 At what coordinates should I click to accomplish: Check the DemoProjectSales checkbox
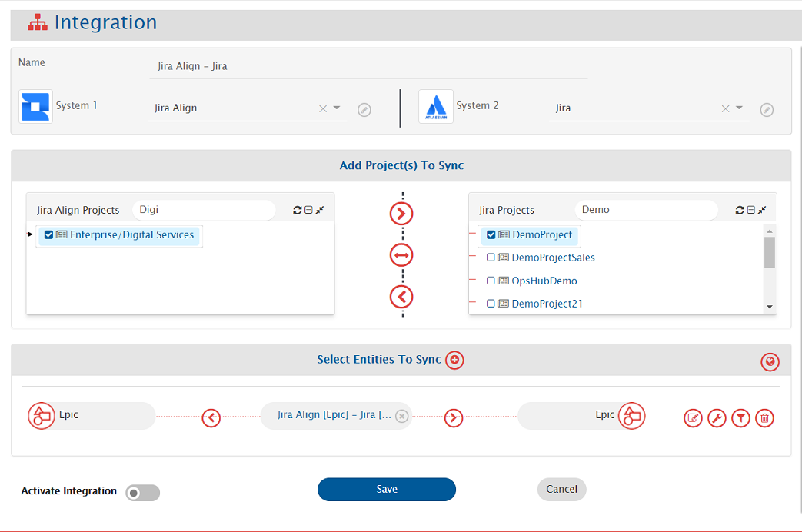click(491, 258)
